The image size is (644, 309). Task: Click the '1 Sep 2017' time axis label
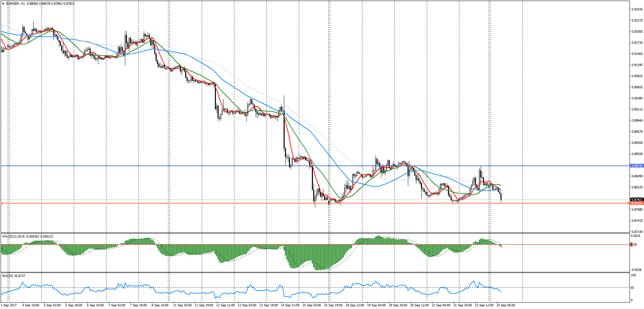9,305
